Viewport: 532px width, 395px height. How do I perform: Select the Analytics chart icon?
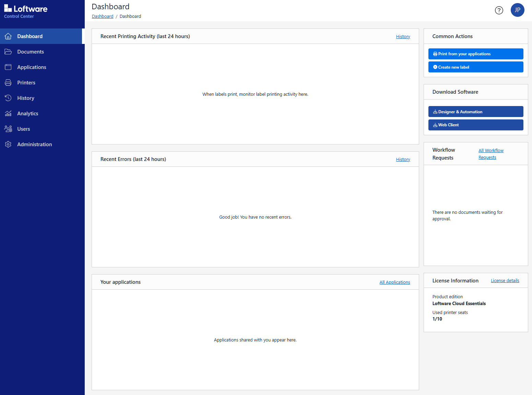click(x=8, y=113)
